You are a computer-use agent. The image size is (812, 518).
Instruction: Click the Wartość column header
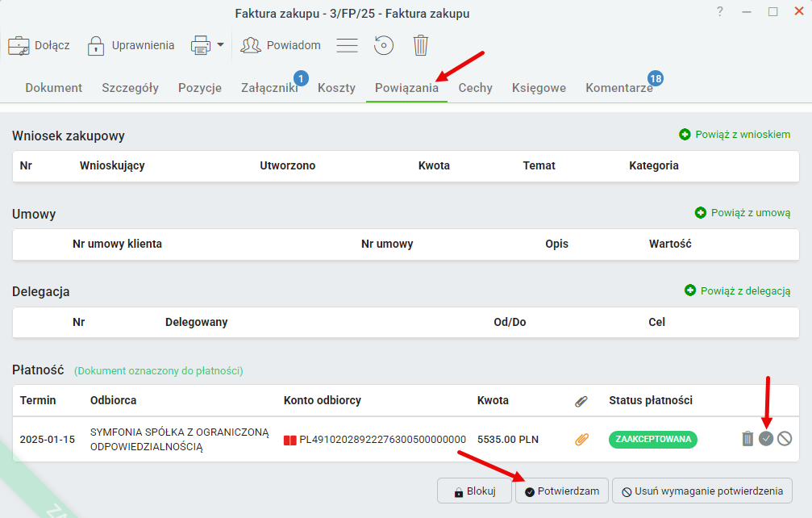[x=670, y=244]
